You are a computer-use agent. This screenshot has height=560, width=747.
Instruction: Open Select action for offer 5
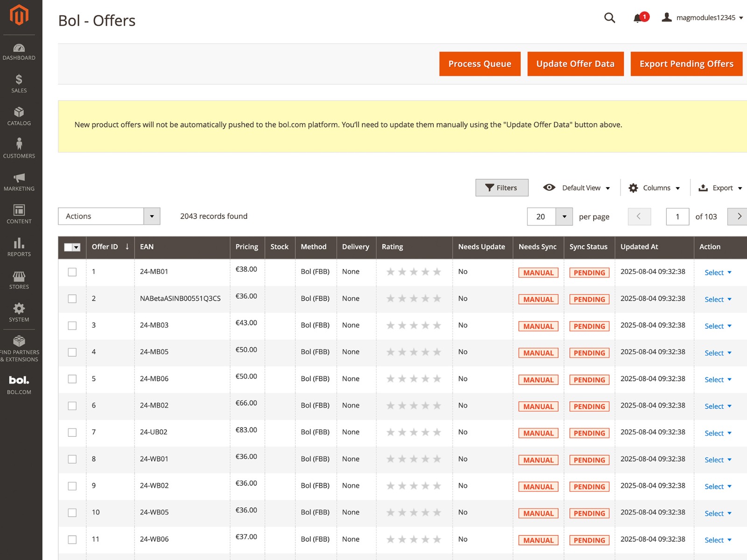pos(718,379)
